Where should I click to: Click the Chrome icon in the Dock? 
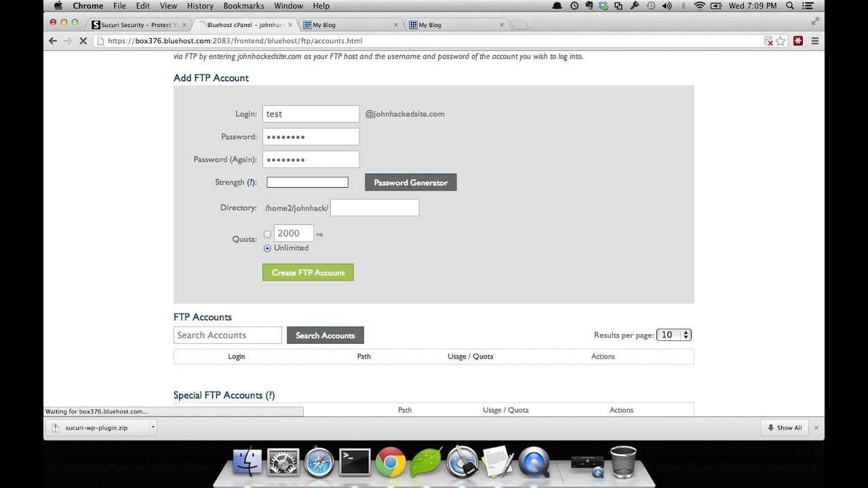391,462
